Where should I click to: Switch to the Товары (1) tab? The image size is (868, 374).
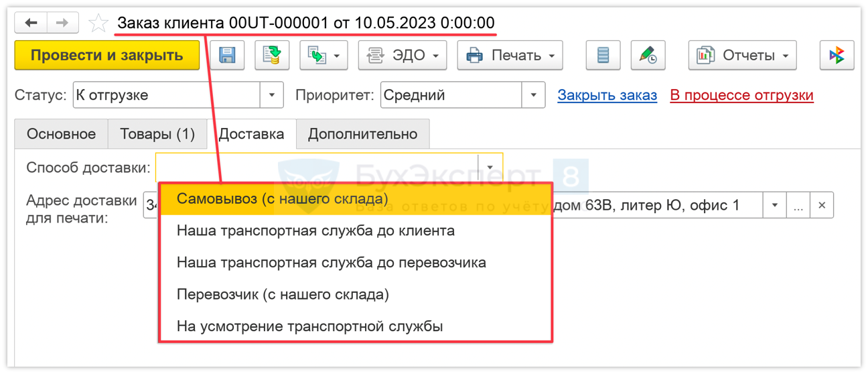tap(157, 134)
